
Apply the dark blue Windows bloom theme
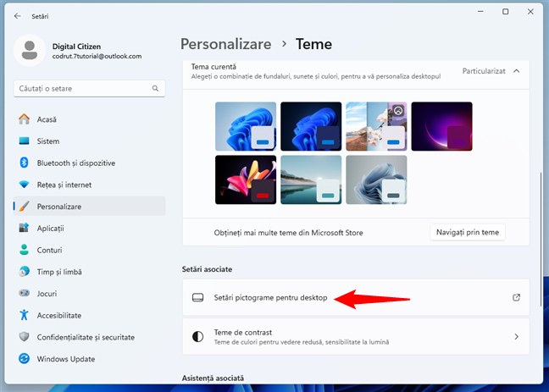coord(311,126)
